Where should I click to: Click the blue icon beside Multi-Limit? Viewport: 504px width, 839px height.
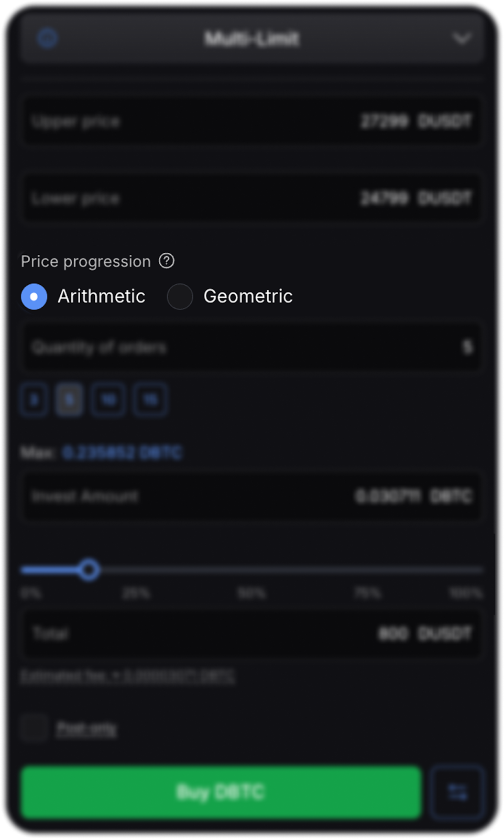click(47, 38)
